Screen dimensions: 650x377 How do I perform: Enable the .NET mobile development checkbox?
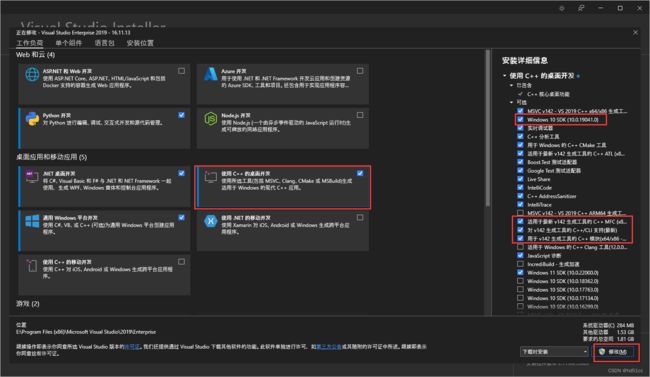(360, 217)
